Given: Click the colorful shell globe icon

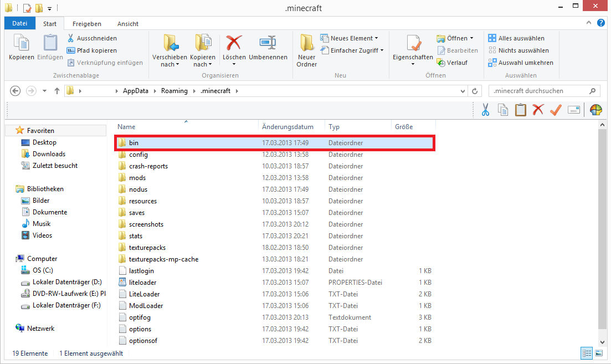Looking at the screenshot, I should pyautogui.click(x=596, y=110).
